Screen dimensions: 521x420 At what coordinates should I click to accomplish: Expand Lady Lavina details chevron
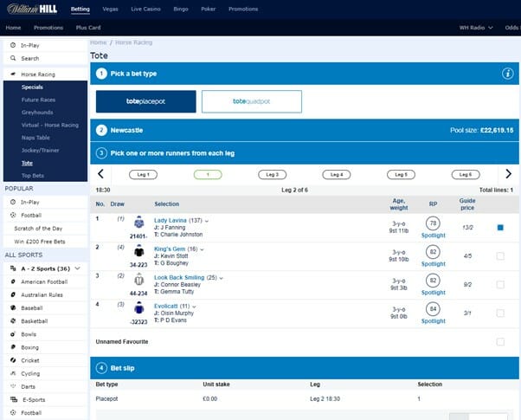pyautogui.click(x=207, y=221)
